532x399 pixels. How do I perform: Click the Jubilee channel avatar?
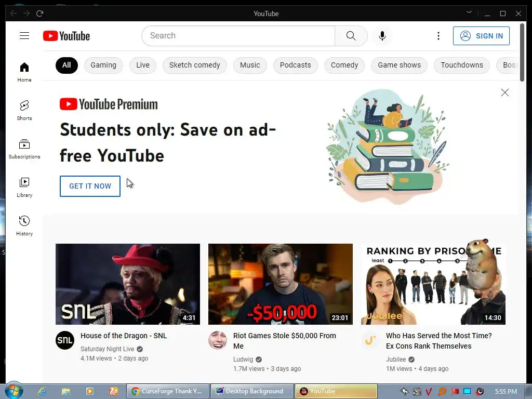coord(370,340)
